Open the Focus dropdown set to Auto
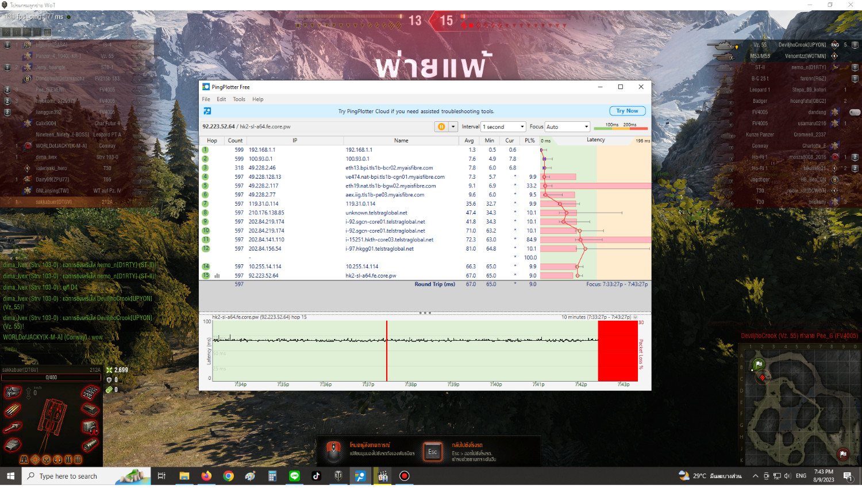The height and width of the screenshot is (504, 862). click(x=567, y=126)
